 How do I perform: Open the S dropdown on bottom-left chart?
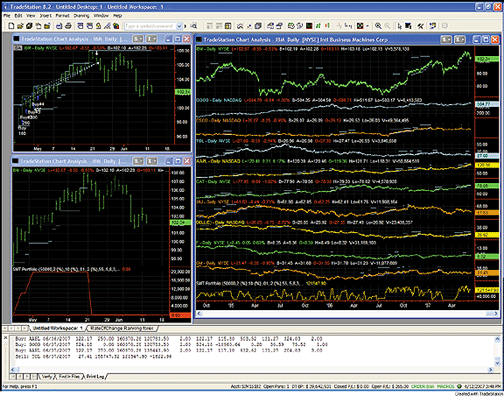138,161
